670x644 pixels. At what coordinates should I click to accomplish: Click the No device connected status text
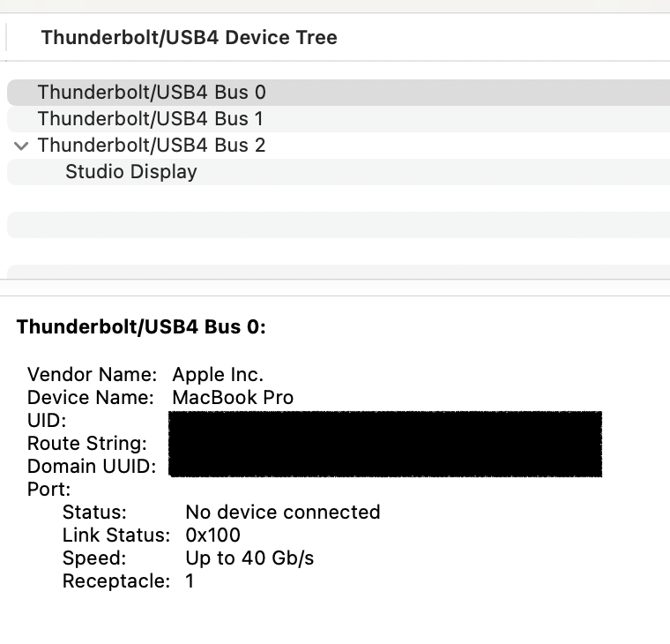tap(282, 513)
